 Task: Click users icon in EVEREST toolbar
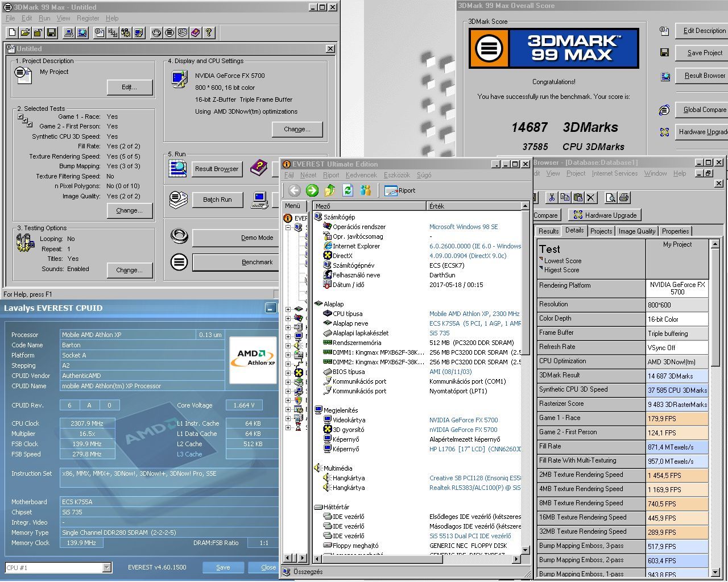(x=365, y=190)
